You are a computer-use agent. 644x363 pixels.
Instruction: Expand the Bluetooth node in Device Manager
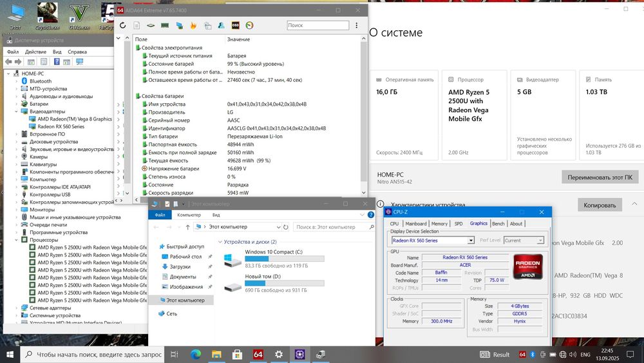pyautogui.click(x=17, y=81)
